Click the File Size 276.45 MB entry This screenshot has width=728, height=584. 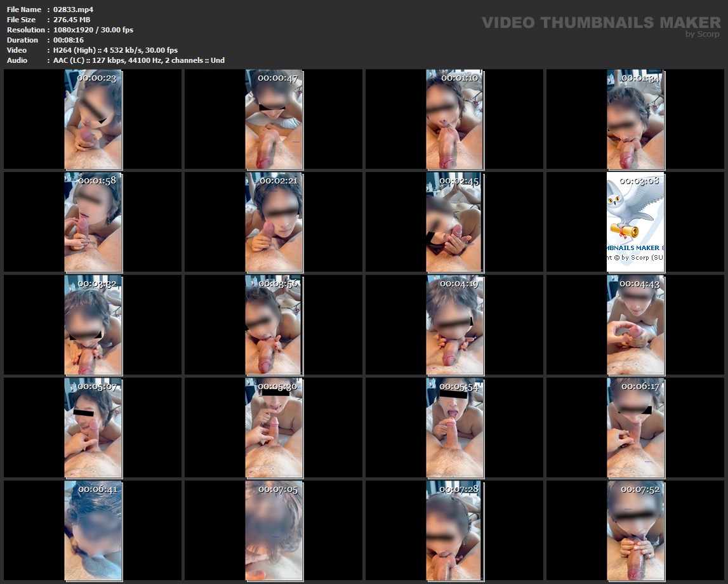click(72, 20)
